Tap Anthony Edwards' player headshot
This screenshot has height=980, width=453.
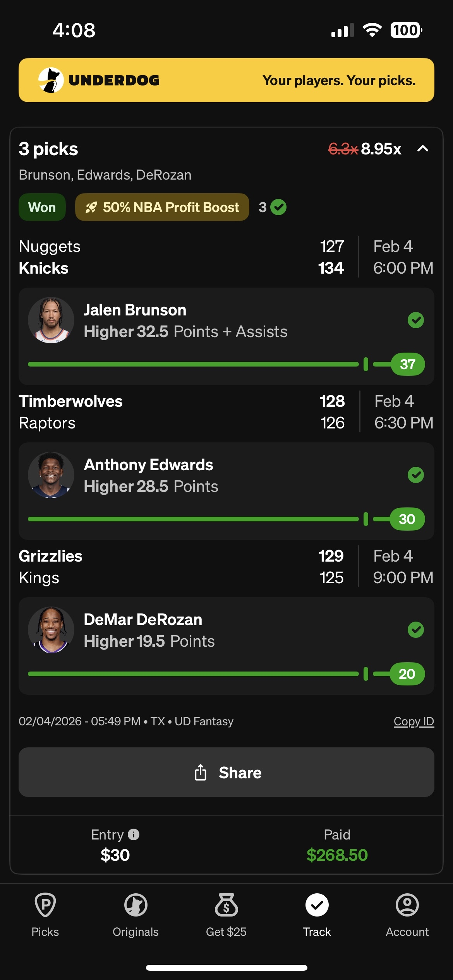click(51, 475)
